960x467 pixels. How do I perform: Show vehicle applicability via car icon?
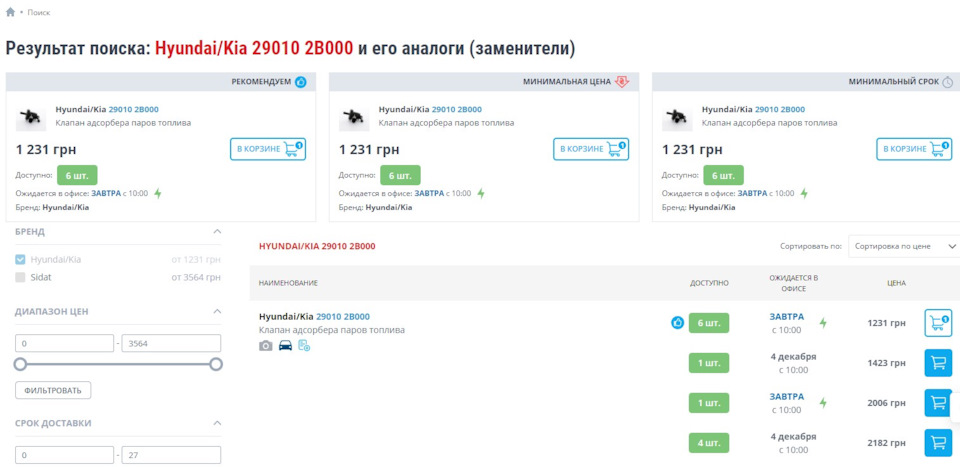click(x=285, y=346)
